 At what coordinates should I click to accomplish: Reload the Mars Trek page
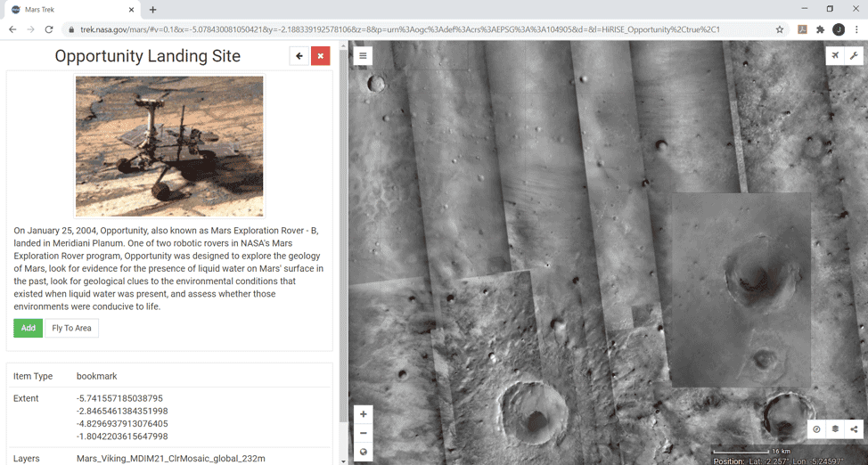click(49, 29)
